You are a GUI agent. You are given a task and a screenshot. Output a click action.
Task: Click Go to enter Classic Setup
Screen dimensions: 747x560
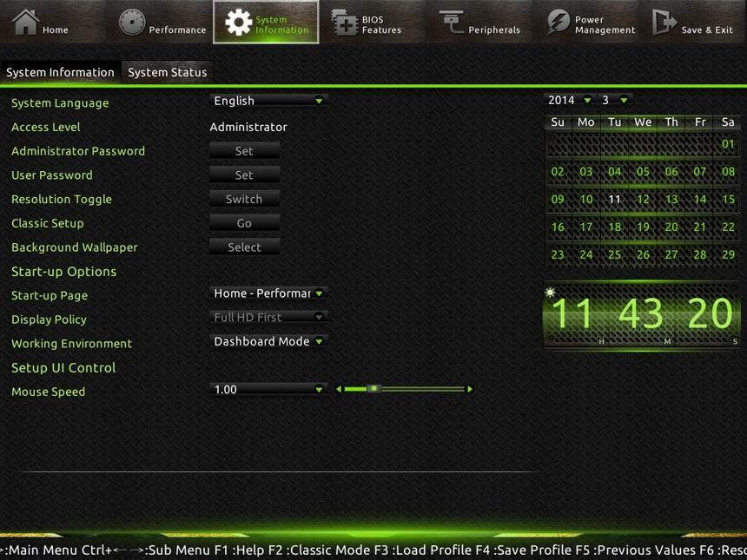click(243, 223)
